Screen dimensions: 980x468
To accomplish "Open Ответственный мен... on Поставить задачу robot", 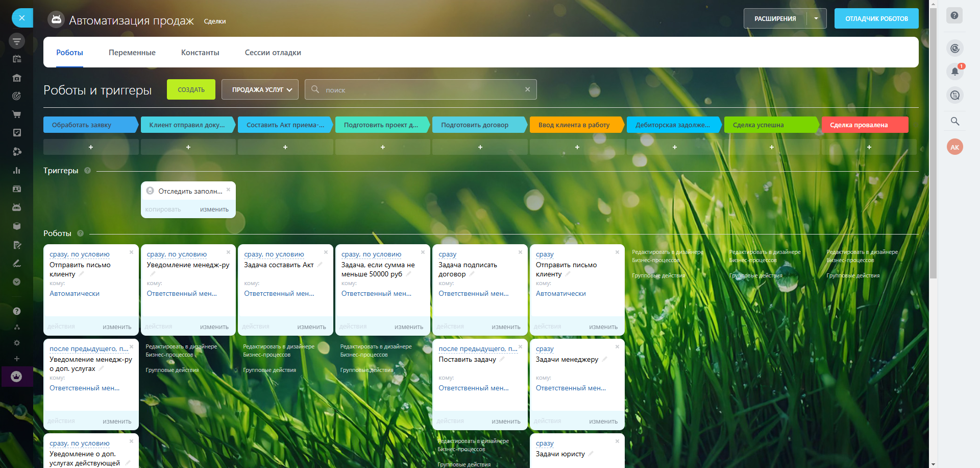I will 474,388.
